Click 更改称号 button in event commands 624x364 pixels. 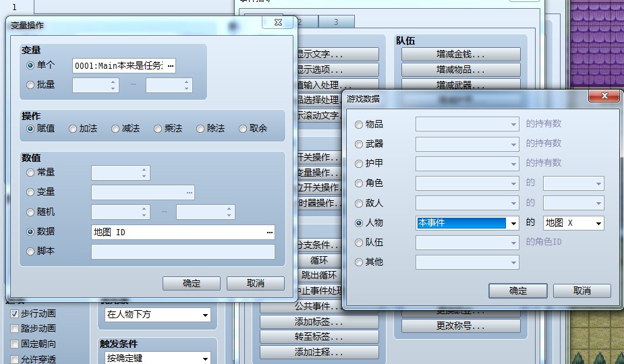click(461, 326)
